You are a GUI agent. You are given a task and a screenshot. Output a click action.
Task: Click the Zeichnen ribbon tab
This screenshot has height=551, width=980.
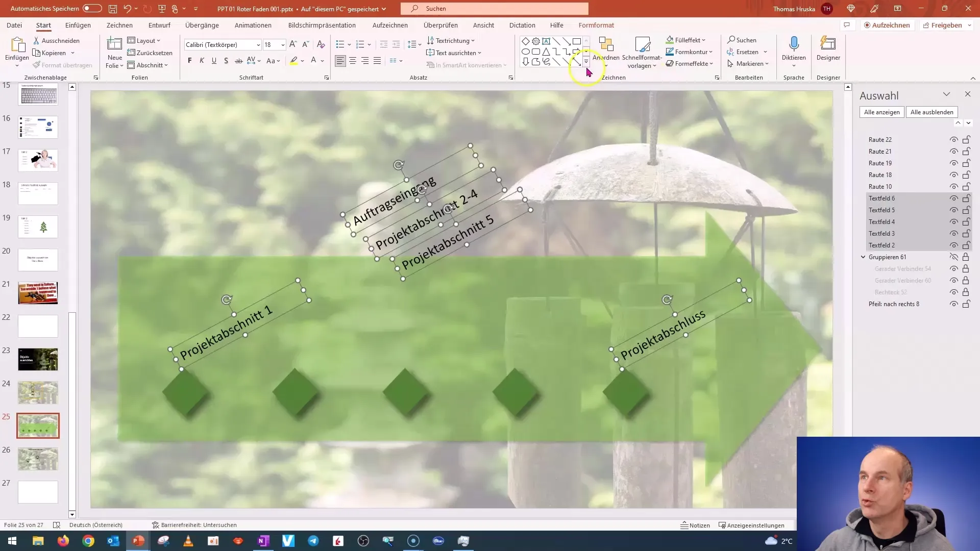tap(119, 25)
